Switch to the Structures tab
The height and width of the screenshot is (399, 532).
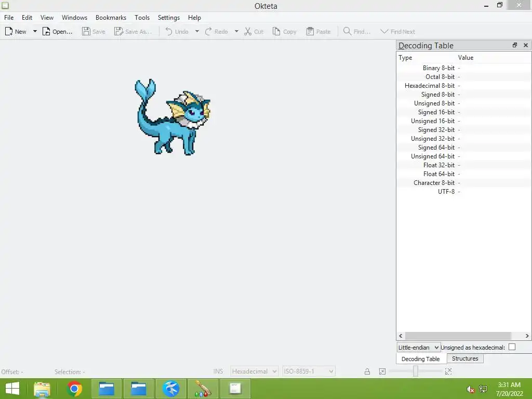(465, 358)
